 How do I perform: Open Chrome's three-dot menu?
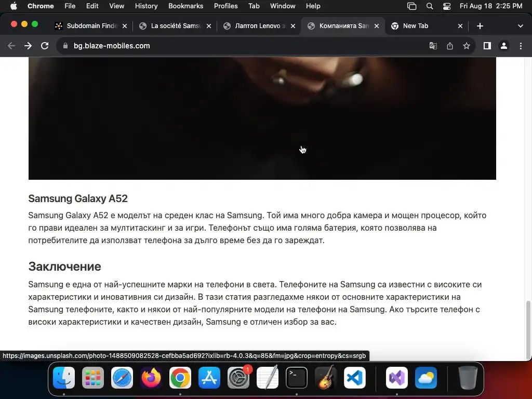click(521, 46)
